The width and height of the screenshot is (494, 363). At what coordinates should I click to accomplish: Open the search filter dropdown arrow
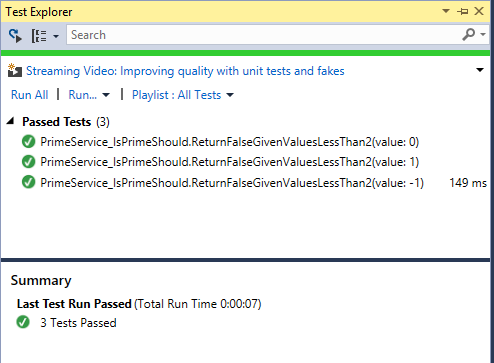click(483, 34)
